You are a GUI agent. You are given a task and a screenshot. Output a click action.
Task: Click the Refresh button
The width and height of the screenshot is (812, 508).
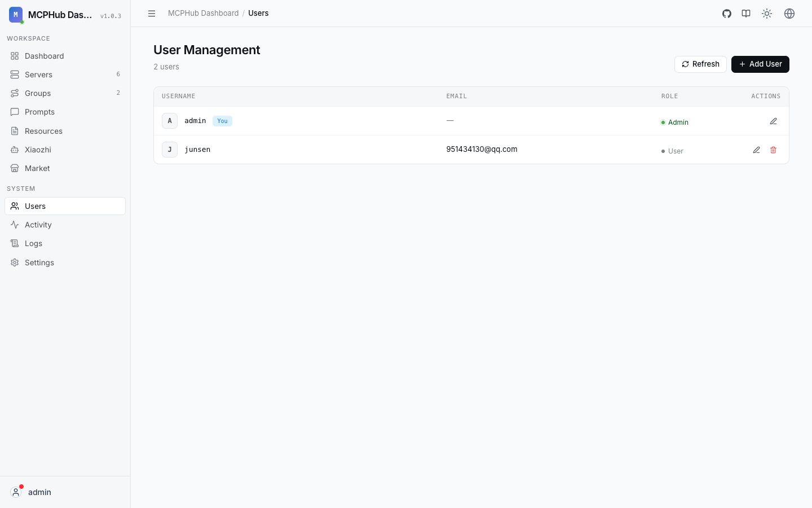700,64
